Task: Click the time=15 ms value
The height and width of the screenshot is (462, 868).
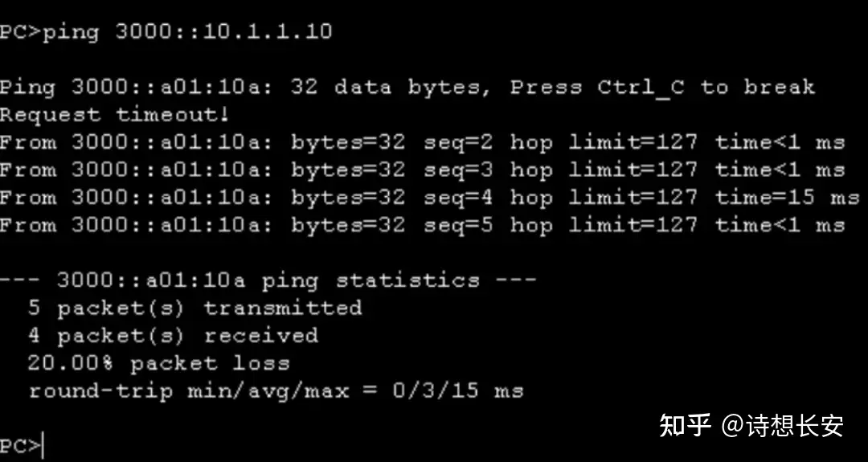Action: coord(787,198)
